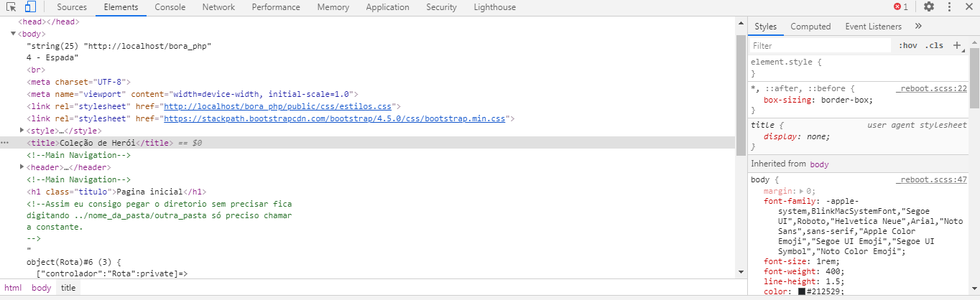Expand the style element node
Image resolution: width=980 pixels, height=300 pixels.
[x=22, y=131]
